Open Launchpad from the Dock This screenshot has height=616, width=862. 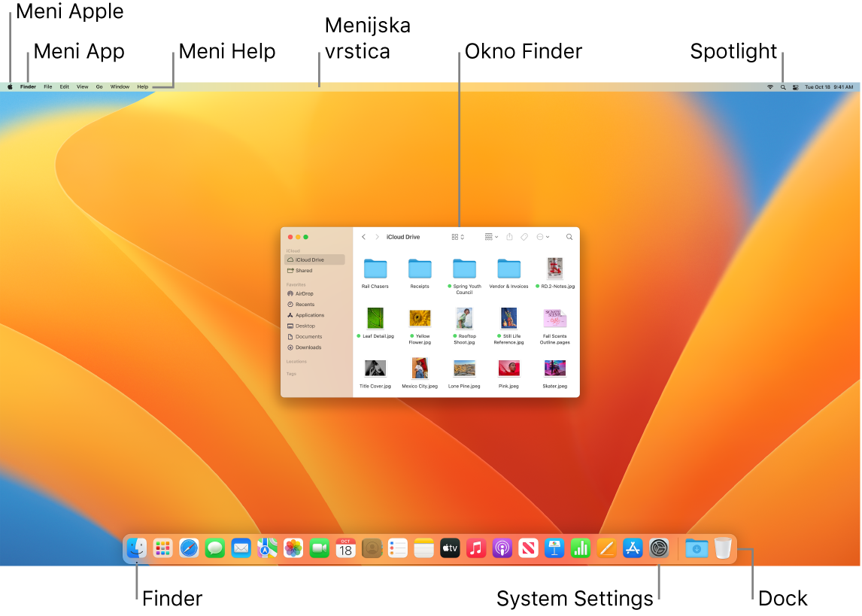click(162, 548)
